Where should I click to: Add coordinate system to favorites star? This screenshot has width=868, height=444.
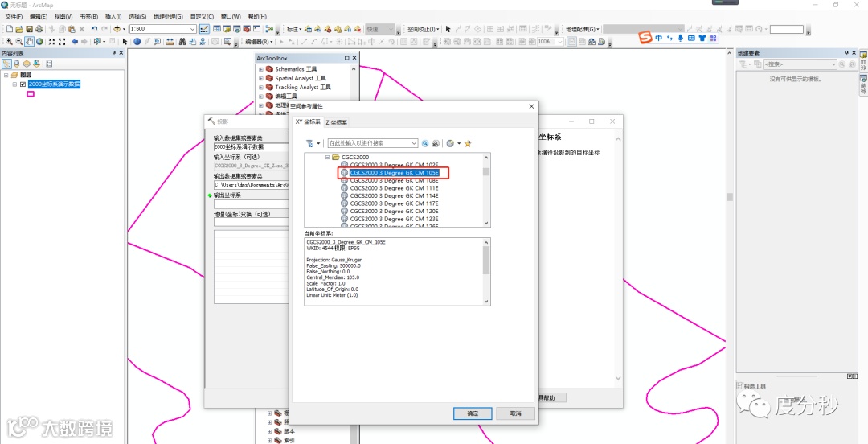tap(468, 143)
